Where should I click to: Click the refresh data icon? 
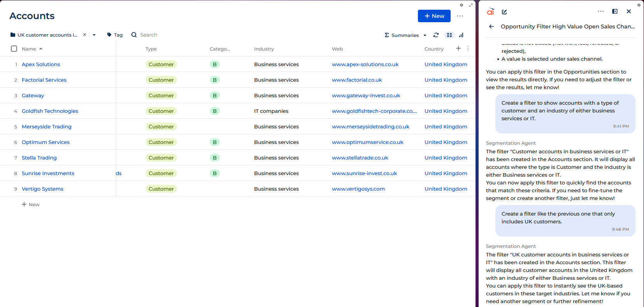click(x=436, y=35)
